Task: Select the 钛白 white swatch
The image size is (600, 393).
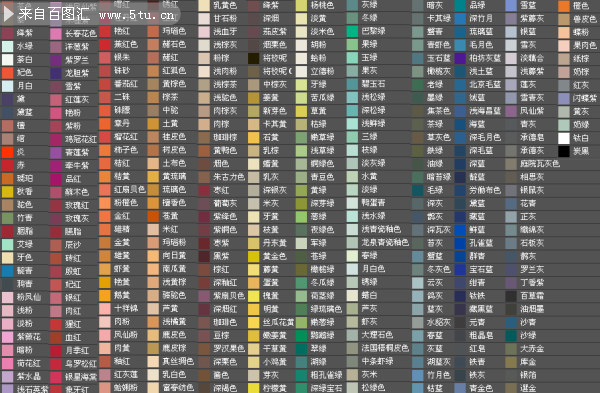Action: click(x=564, y=138)
